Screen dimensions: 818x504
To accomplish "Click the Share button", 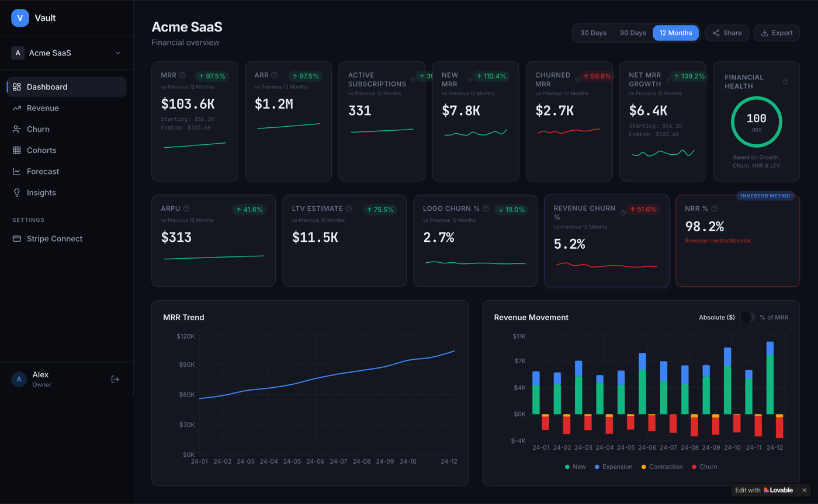I will [727, 33].
